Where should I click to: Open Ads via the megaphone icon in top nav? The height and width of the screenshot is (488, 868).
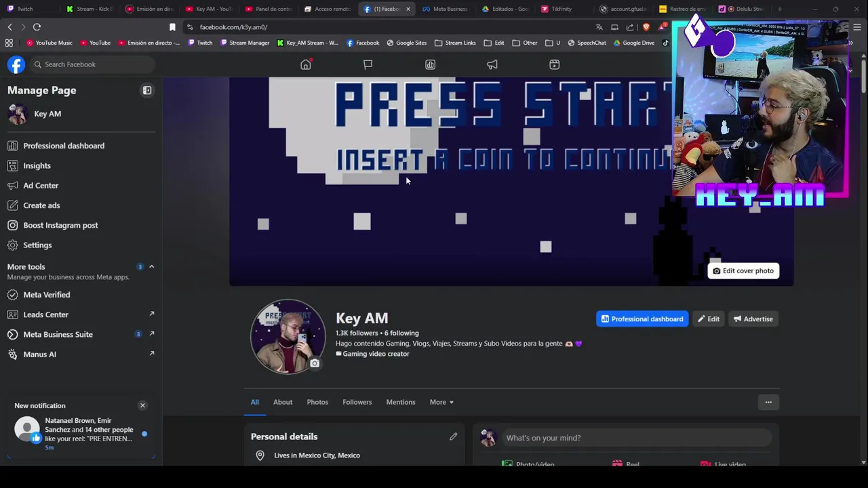tap(492, 64)
